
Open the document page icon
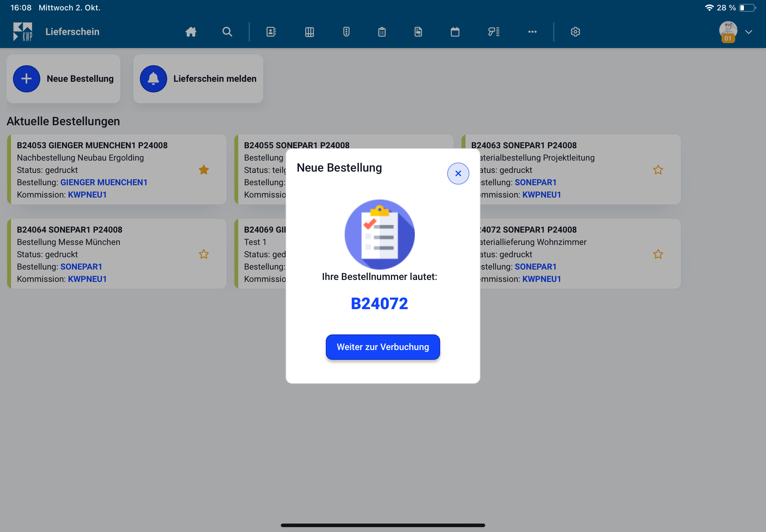(x=418, y=32)
